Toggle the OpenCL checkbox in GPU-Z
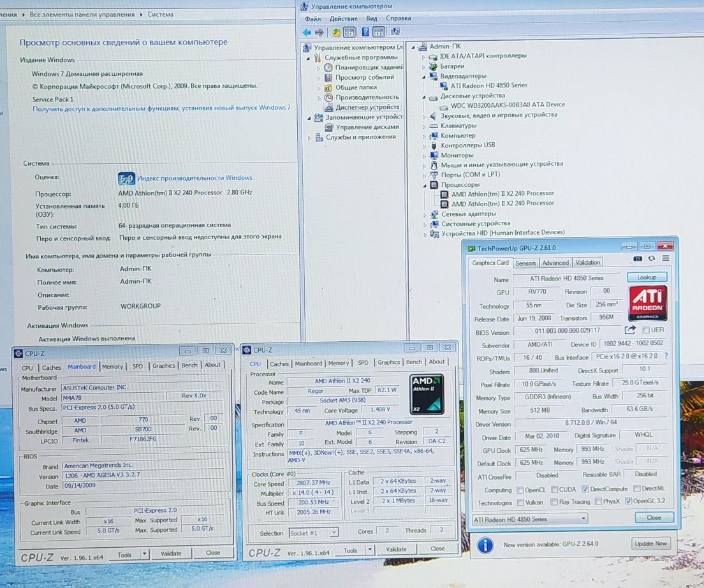The width and height of the screenshot is (704, 588). pyautogui.click(x=520, y=489)
